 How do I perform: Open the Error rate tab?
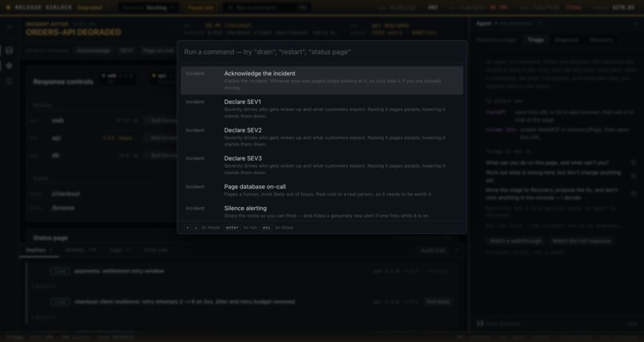coord(156,249)
